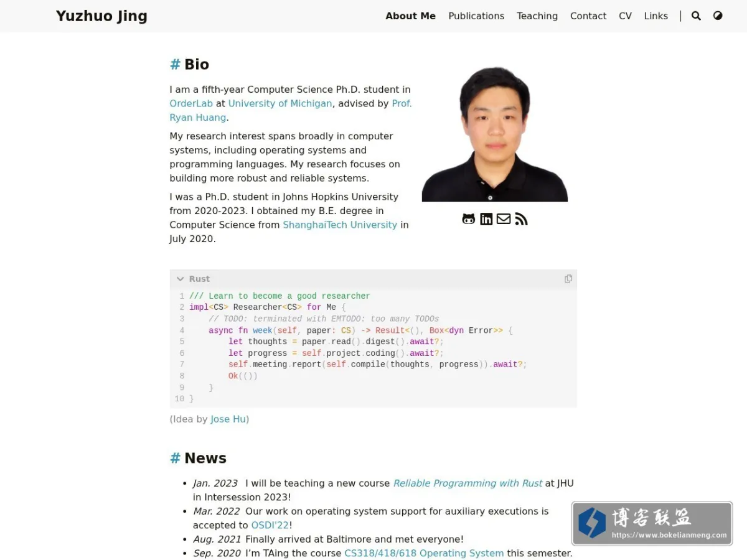Open the Publications page

(476, 16)
